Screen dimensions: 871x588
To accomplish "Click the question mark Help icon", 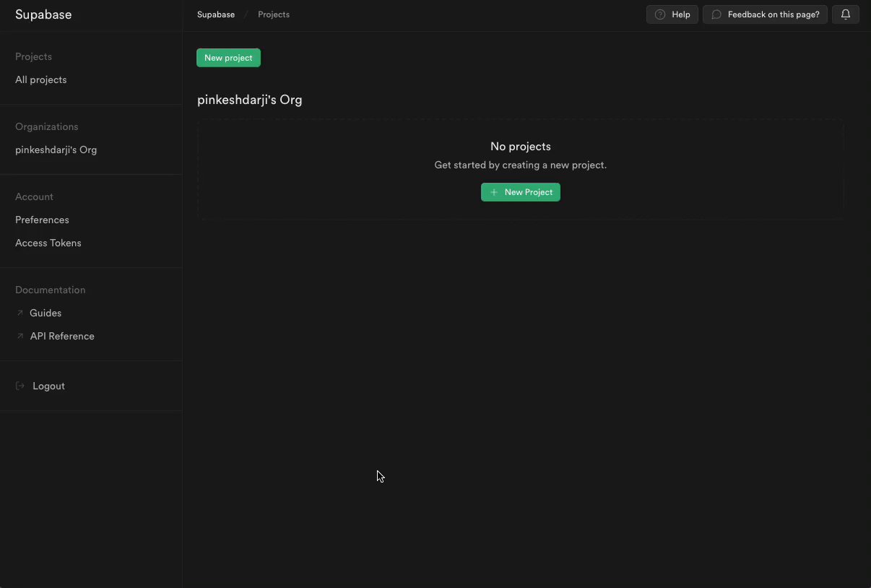I will (660, 14).
